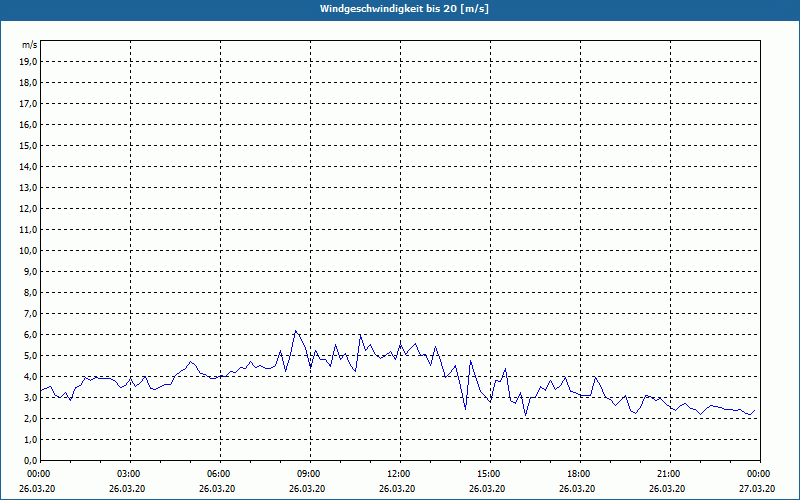Select the '27.03.20' date label
This screenshot has height=500, width=800.
757,489
